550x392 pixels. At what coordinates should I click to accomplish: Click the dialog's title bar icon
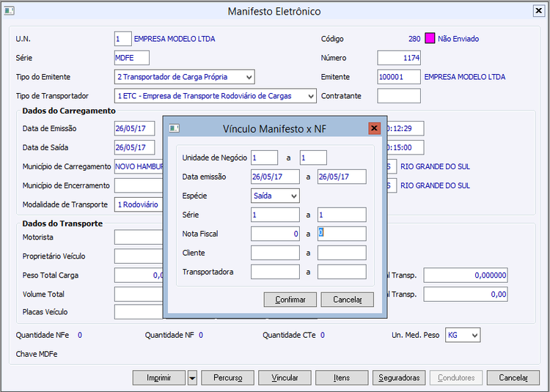point(174,128)
